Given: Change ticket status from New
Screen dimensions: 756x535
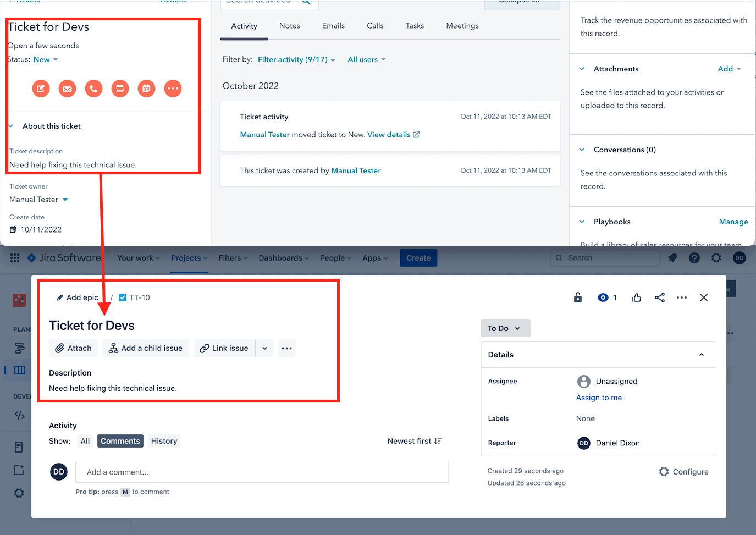Looking at the screenshot, I should (46, 59).
